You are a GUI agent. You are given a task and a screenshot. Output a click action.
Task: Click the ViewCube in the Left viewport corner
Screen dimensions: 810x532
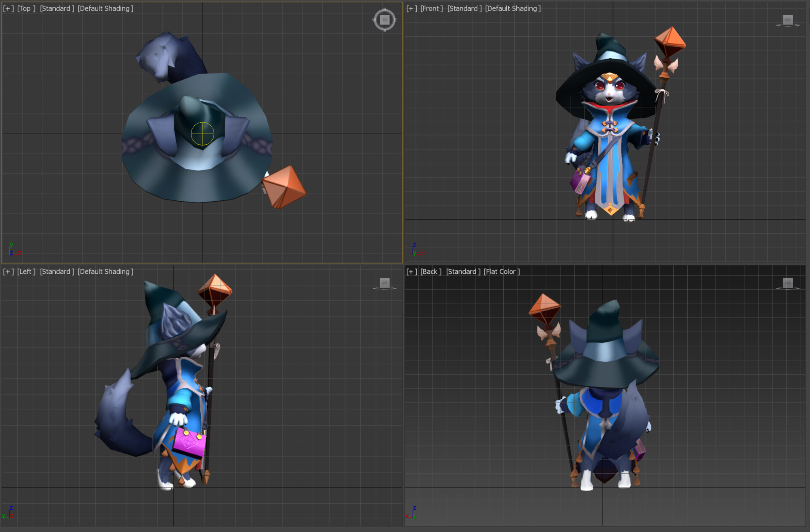(x=384, y=283)
